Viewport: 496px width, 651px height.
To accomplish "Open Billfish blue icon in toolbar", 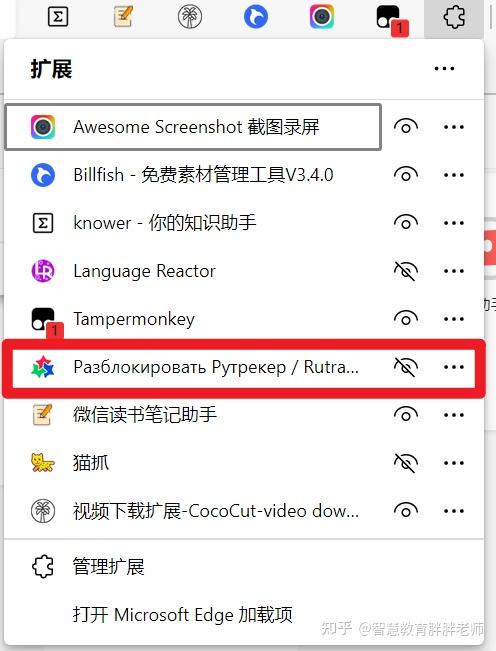I will 256,17.
